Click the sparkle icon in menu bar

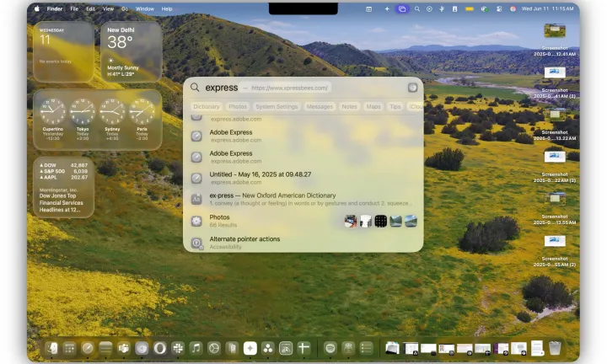point(387,8)
